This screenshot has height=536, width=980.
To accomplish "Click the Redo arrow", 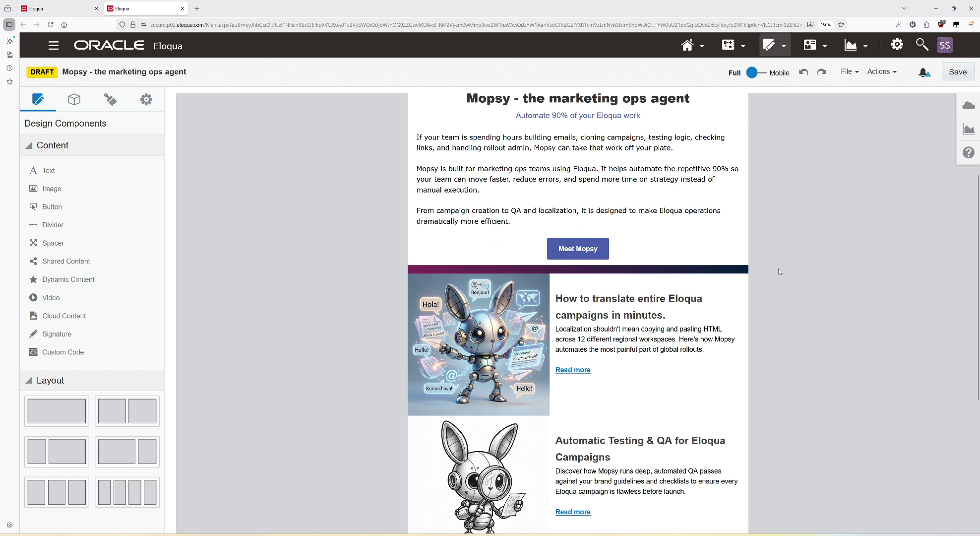I will [x=822, y=72].
